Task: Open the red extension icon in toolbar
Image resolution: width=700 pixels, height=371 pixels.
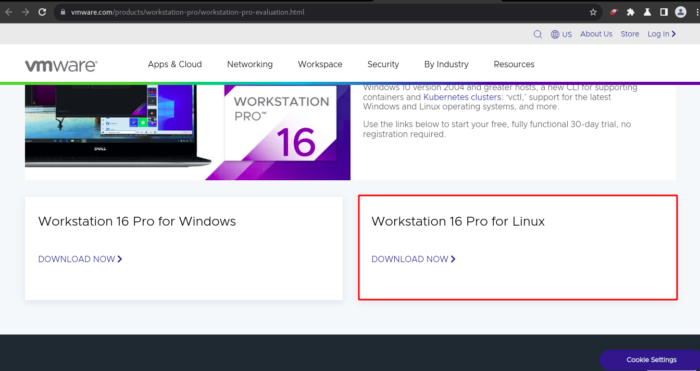Action: click(614, 12)
